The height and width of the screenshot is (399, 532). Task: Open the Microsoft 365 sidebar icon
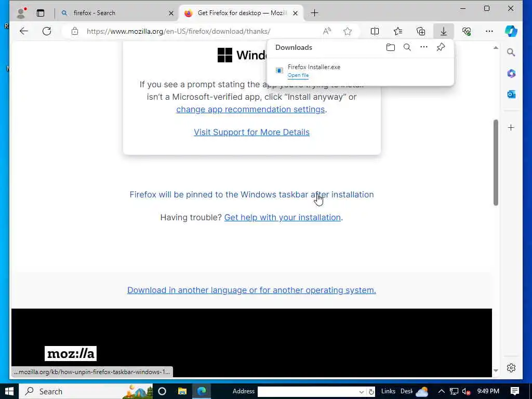511,73
